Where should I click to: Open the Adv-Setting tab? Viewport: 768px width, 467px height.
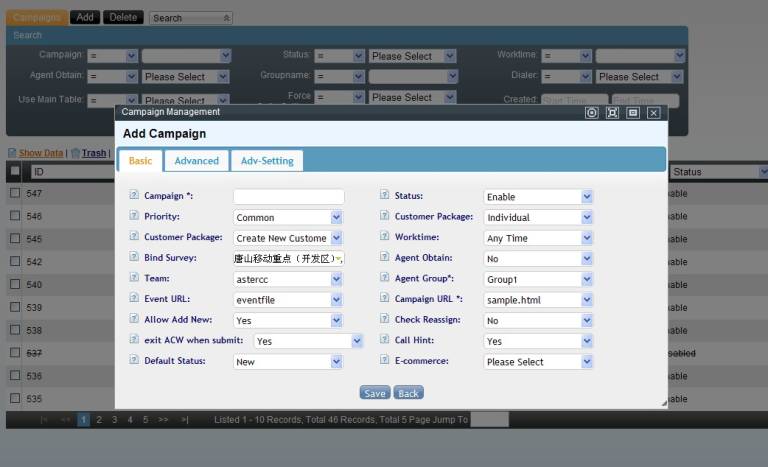coord(267,161)
